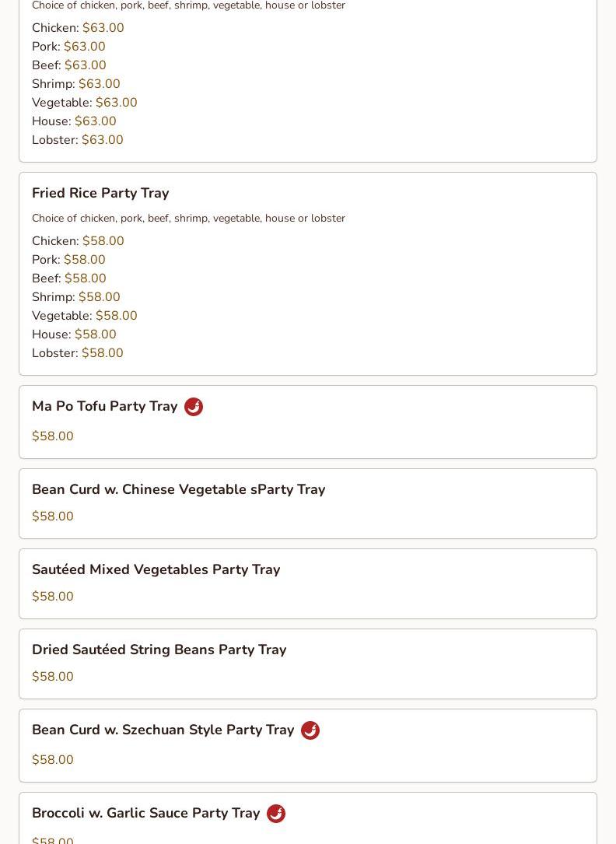Click the spicy icon beside Bean Curd Szechuan
Viewport: 616px width, 844px height.
(310, 730)
